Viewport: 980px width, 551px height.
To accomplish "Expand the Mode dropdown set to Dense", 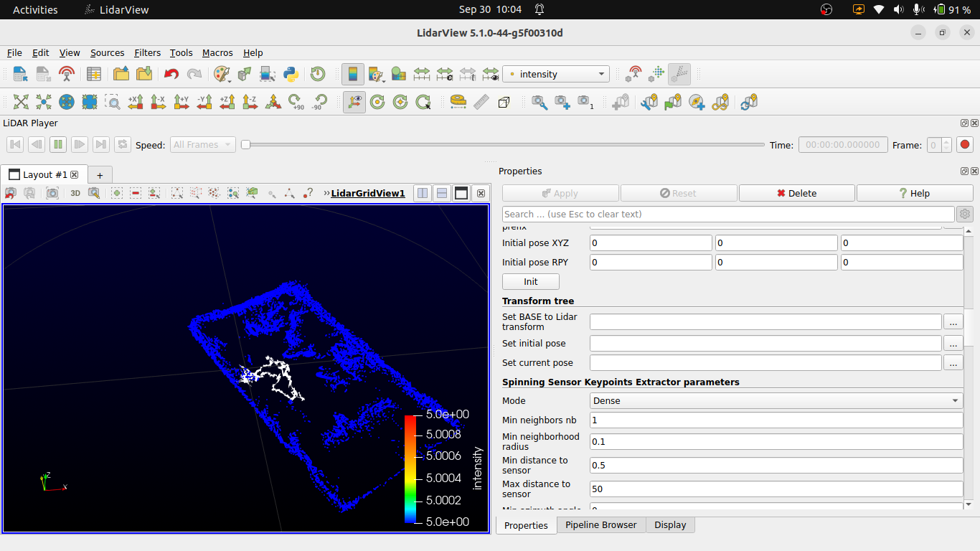I will (776, 400).
